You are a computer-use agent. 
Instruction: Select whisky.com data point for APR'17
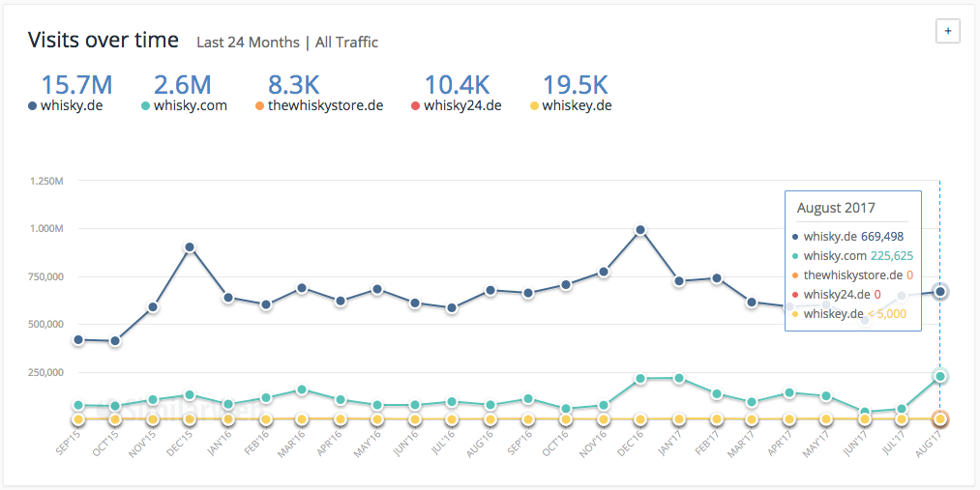(789, 392)
